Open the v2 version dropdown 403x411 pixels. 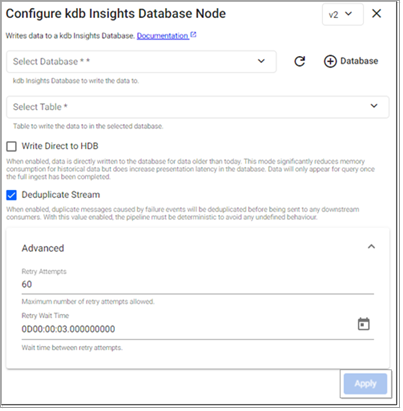[342, 14]
